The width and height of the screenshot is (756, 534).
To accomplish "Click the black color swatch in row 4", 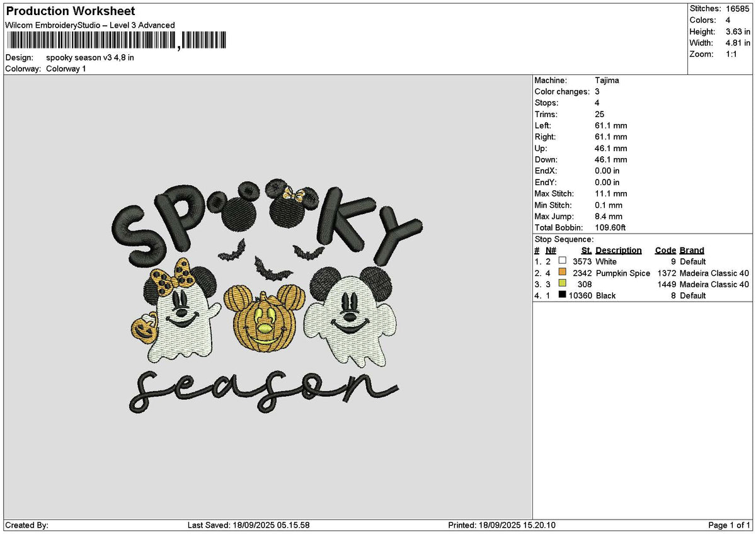I will [563, 295].
